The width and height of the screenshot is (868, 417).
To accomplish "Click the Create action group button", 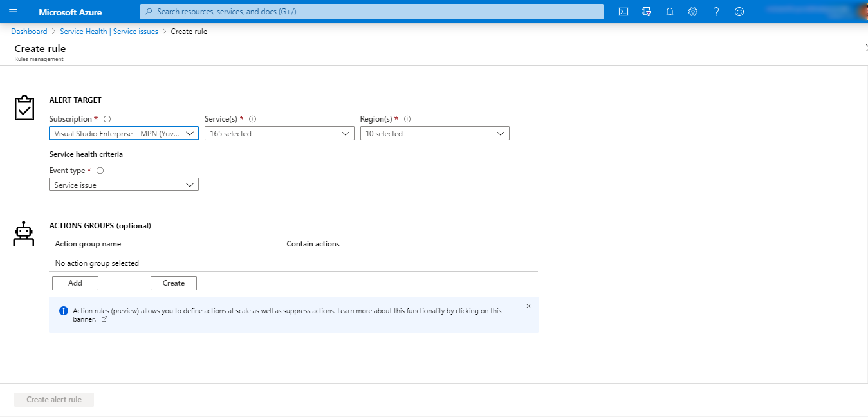I will point(174,283).
